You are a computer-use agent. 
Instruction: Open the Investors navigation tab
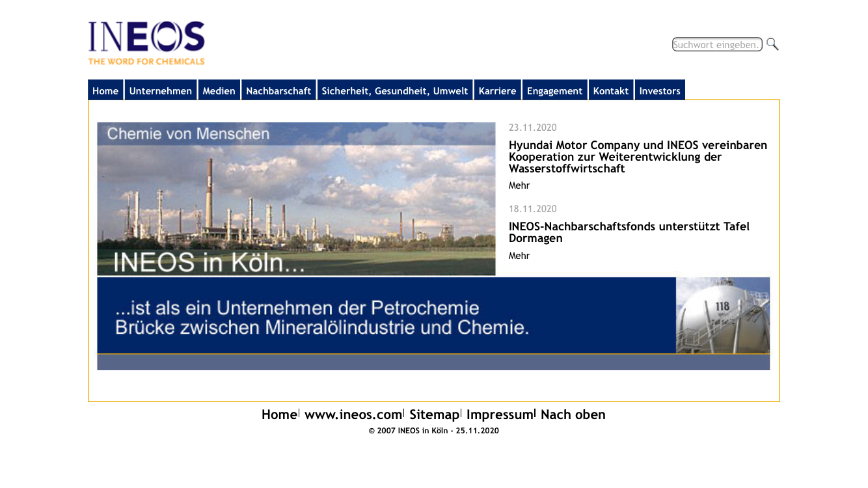pyautogui.click(x=659, y=90)
